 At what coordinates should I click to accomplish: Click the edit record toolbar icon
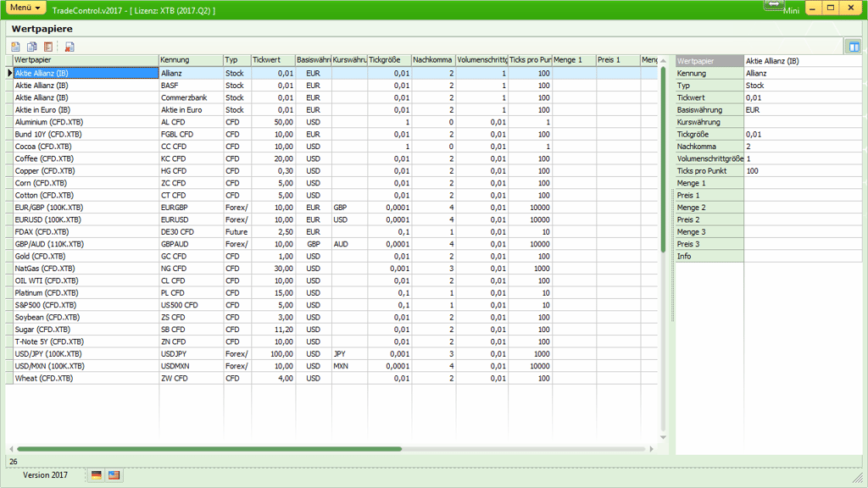(48, 47)
